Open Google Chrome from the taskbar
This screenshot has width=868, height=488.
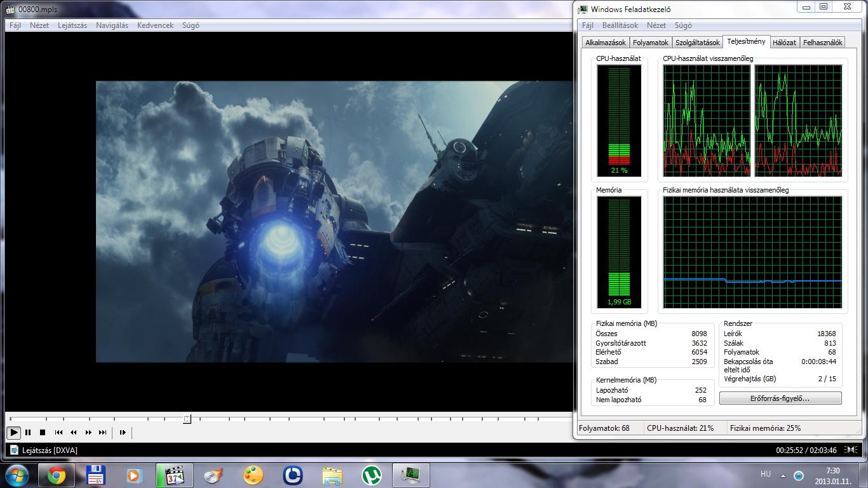click(x=57, y=475)
